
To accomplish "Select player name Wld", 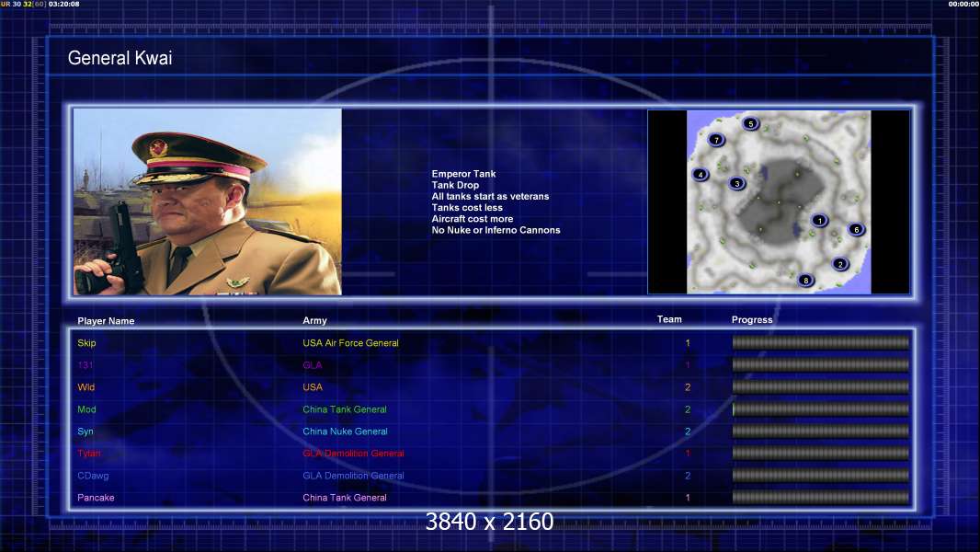I will tap(85, 387).
